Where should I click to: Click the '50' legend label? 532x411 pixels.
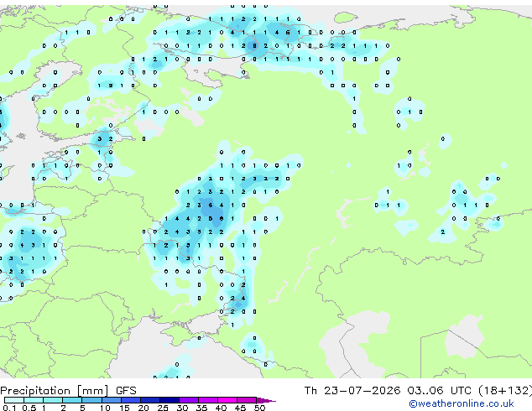pyautogui.click(x=259, y=408)
